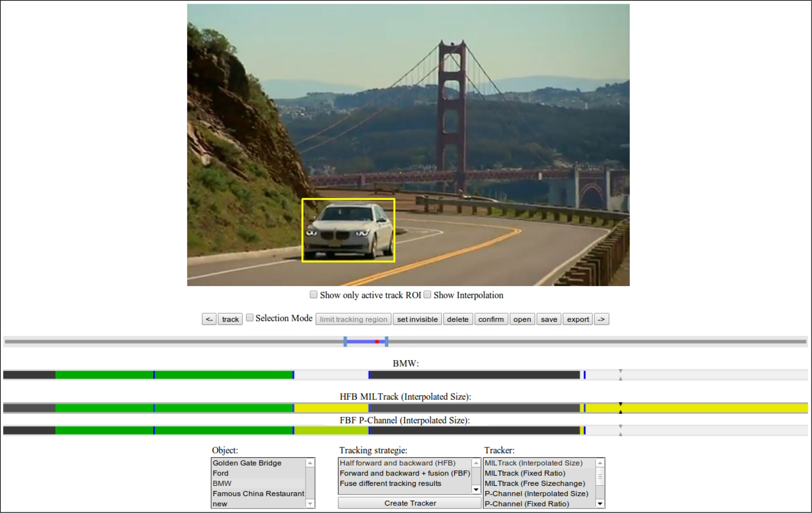
Task: Click the HFB MILTrack (Interpolated Size) label
Action: [405, 396]
